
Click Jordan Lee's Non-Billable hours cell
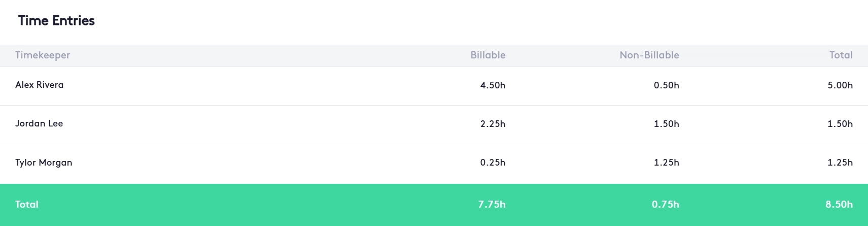pos(666,124)
